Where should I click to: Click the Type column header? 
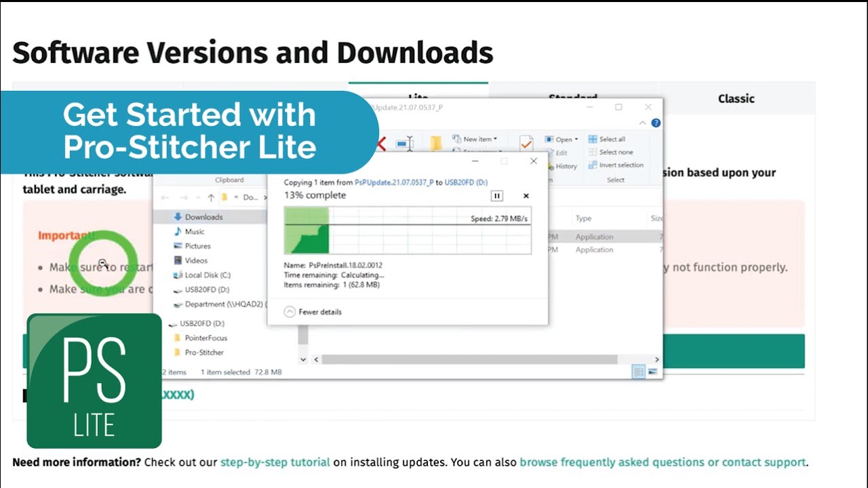click(583, 218)
